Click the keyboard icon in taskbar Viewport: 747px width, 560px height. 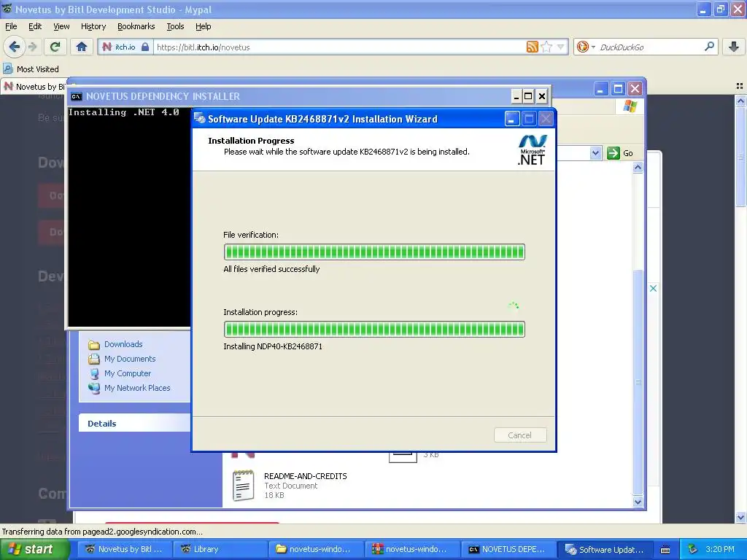(x=665, y=550)
